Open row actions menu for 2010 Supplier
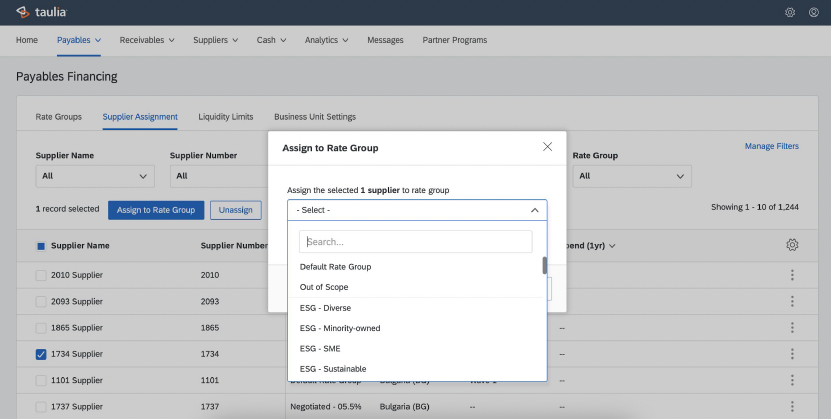This screenshot has width=831, height=419. [x=792, y=275]
